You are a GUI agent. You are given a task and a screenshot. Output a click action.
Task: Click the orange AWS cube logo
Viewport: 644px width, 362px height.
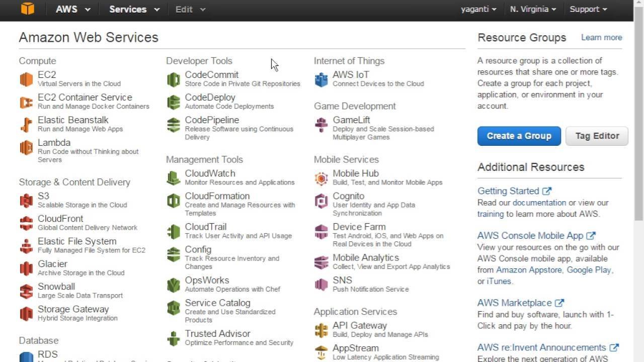pyautogui.click(x=28, y=9)
